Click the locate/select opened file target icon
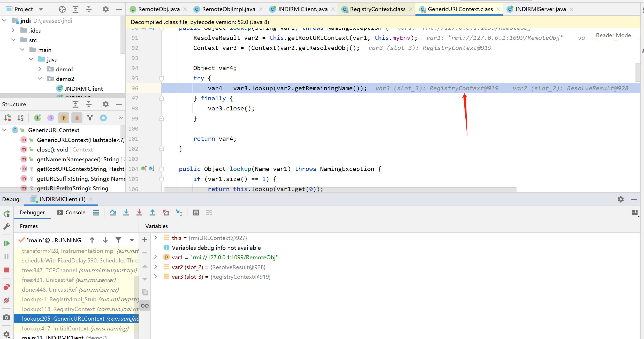 point(62,9)
